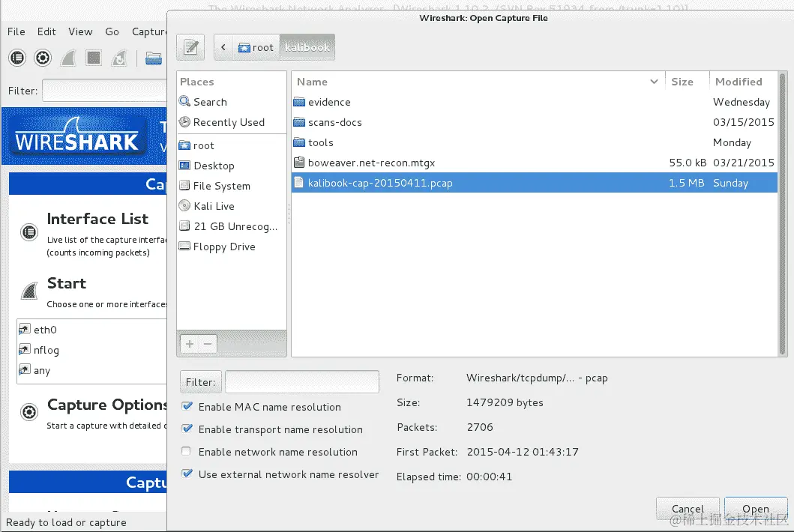
Task: Open the Capture menu
Action: click(x=149, y=31)
